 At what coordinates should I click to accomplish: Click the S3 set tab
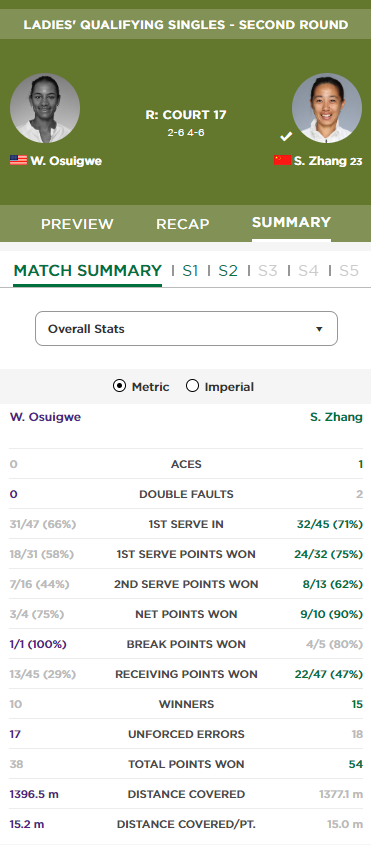[x=267, y=271]
